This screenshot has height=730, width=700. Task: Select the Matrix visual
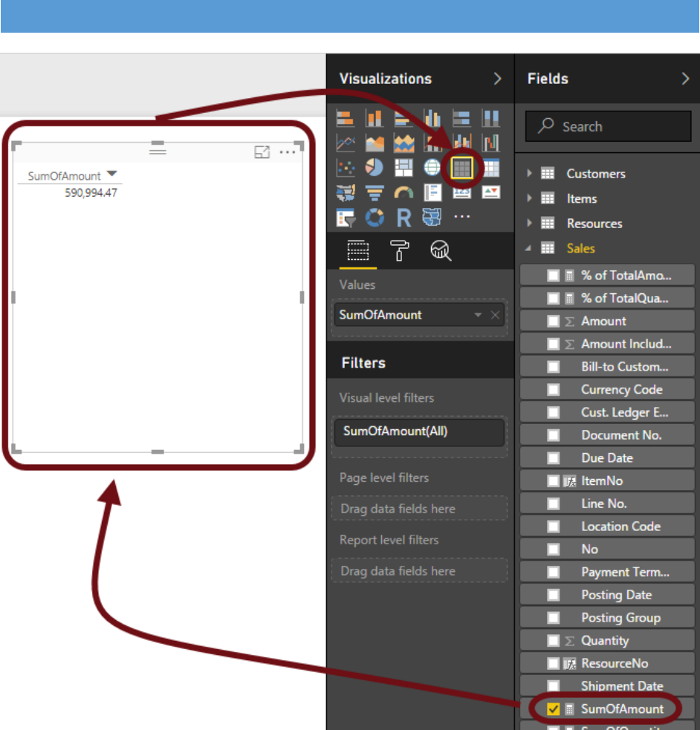click(491, 168)
